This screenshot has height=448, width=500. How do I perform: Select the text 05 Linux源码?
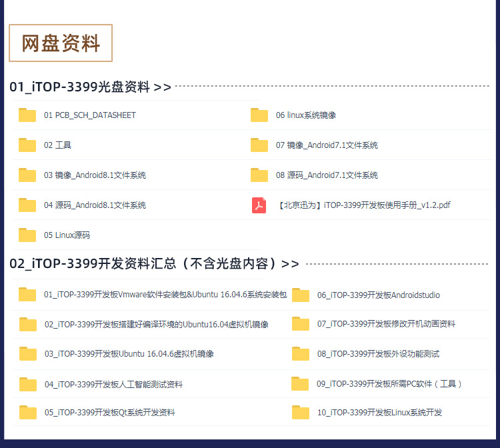[67, 235]
